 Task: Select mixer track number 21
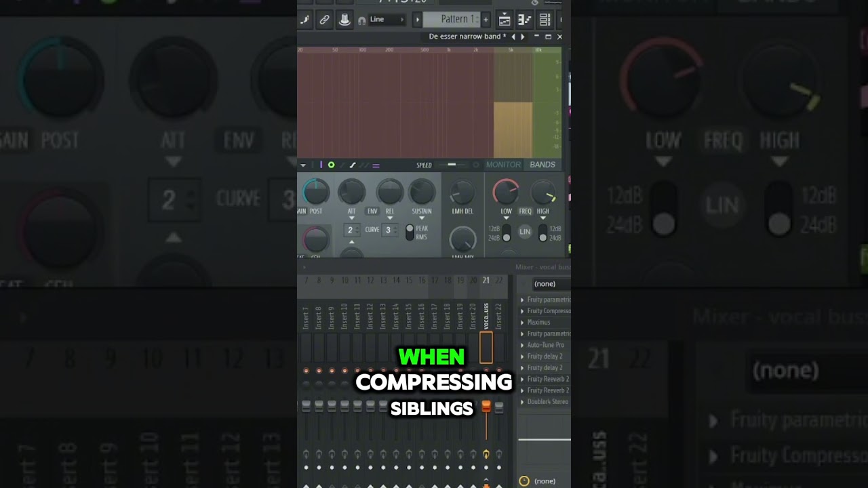point(486,281)
